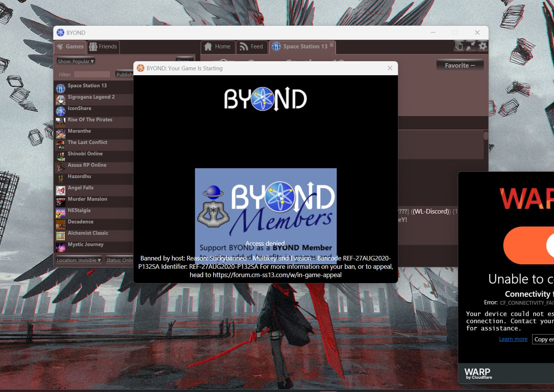
Task: Open the Location: Invisible dropdown
Action: pos(79,260)
